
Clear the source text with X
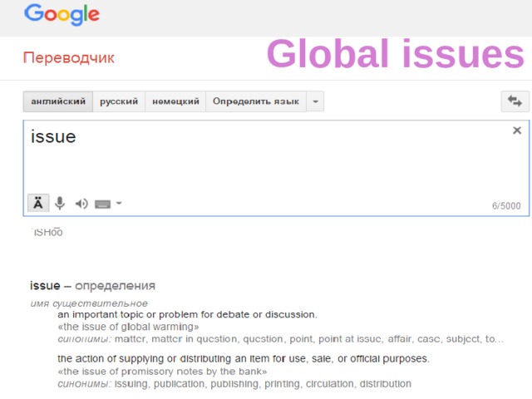(517, 131)
